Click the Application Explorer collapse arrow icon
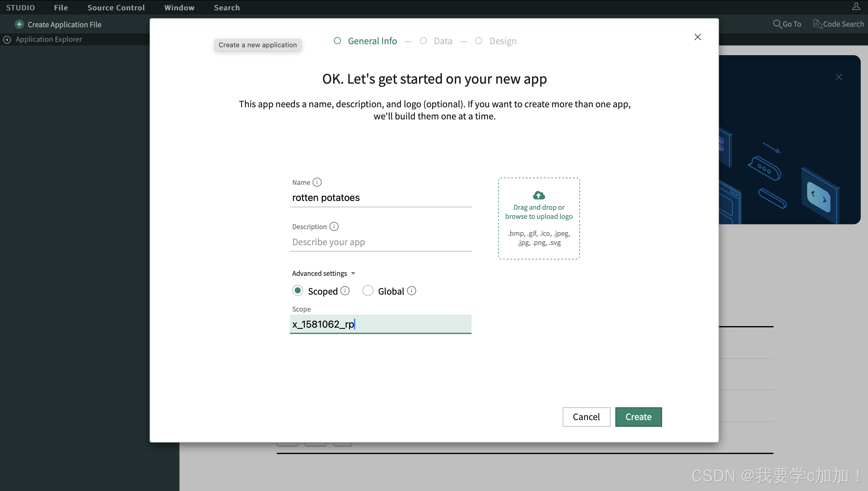The image size is (868, 491). tap(7, 39)
